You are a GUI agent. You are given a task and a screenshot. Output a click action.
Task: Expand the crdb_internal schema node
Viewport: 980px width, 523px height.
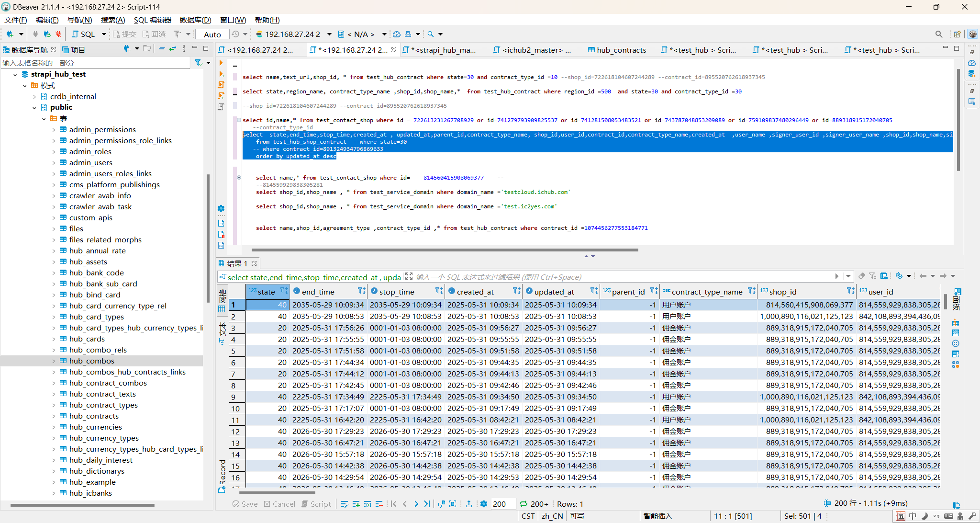[34, 96]
